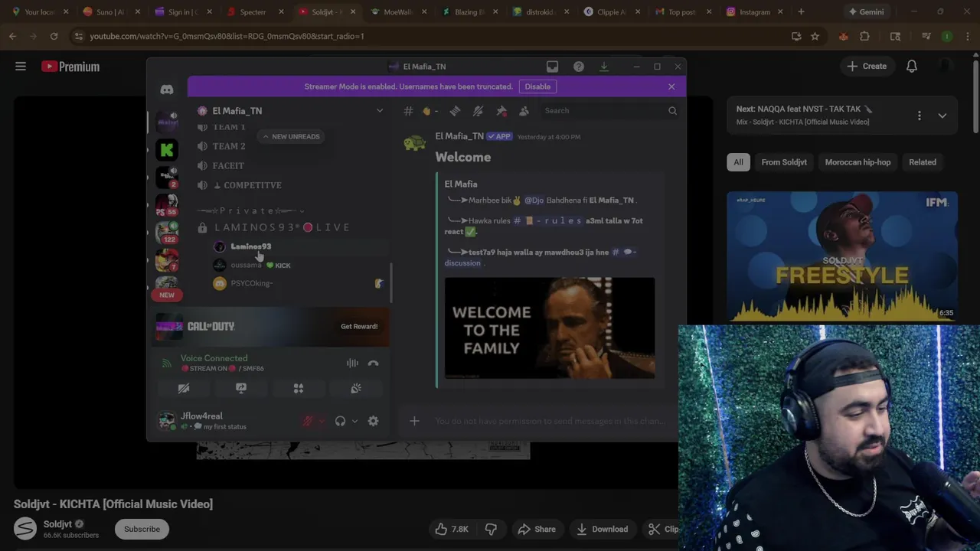Open headphone output options arrow
The height and width of the screenshot is (551, 980).
pos(354,421)
